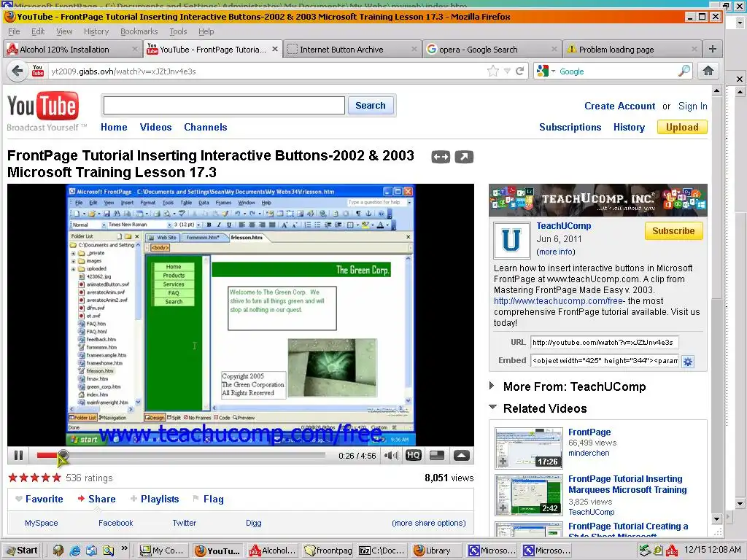Open the Create Account link
Screen dimensions: 747x560
click(619, 106)
